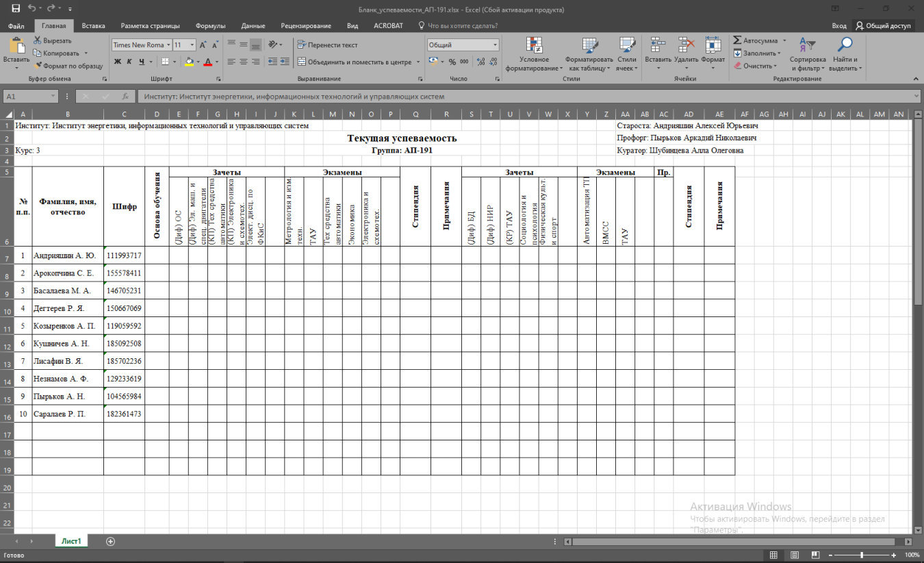Save the workbook with the floppy icon
The image size is (924, 563).
pos(16,9)
